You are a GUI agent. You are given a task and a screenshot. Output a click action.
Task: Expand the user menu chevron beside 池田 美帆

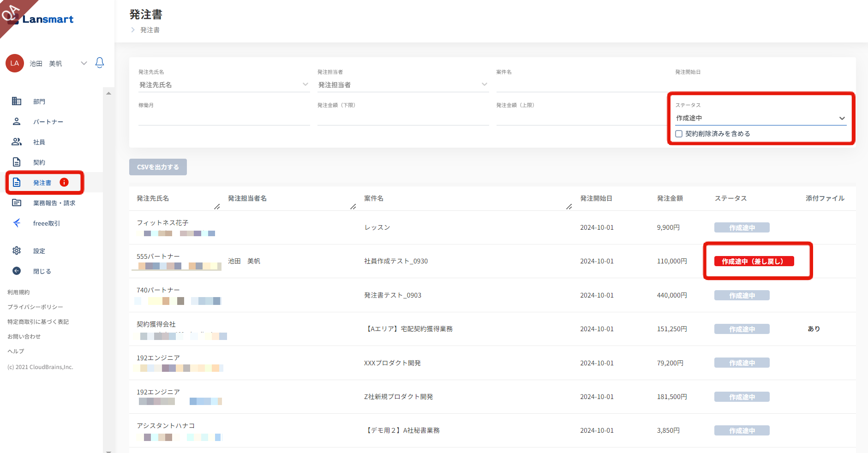pos(84,63)
